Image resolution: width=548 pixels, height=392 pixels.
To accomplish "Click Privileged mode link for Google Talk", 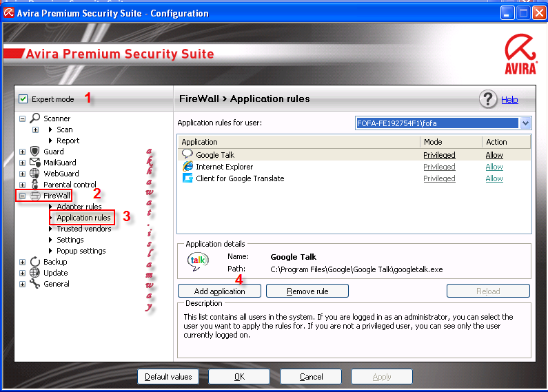I will pos(439,155).
